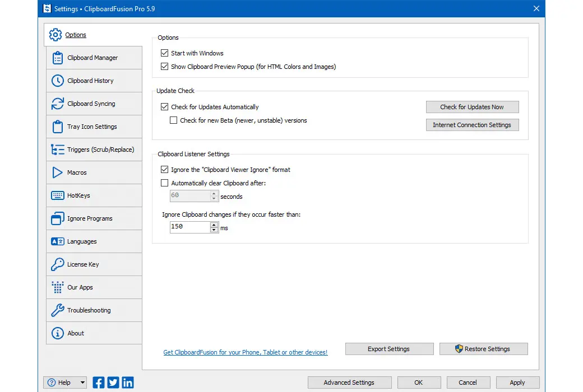Click the Clipboard Manager clipboard icon

58,58
